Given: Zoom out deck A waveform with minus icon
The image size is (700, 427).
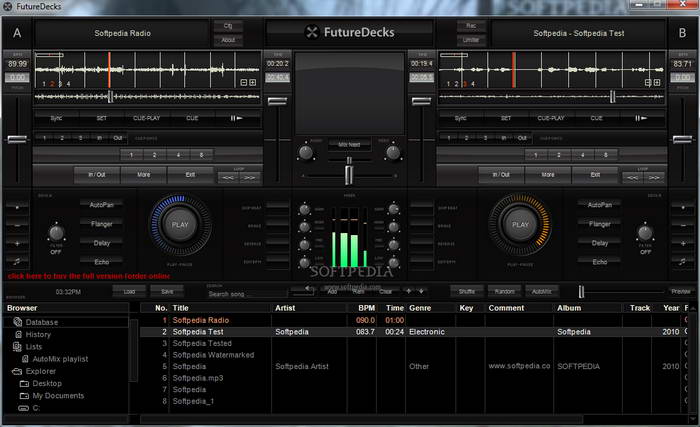Looking at the screenshot, I should point(244,83).
